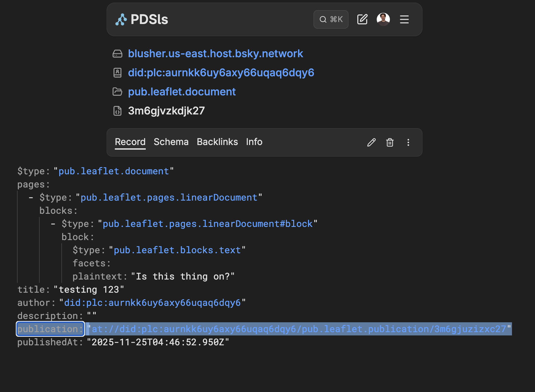Open the blusher.us-east.host.bsky.network PDS link
The width and height of the screenshot is (535, 392).
point(215,54)
